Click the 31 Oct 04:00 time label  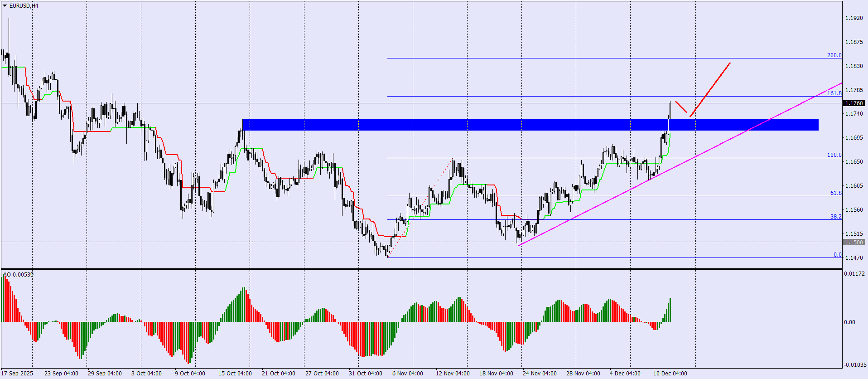[366, 374]
